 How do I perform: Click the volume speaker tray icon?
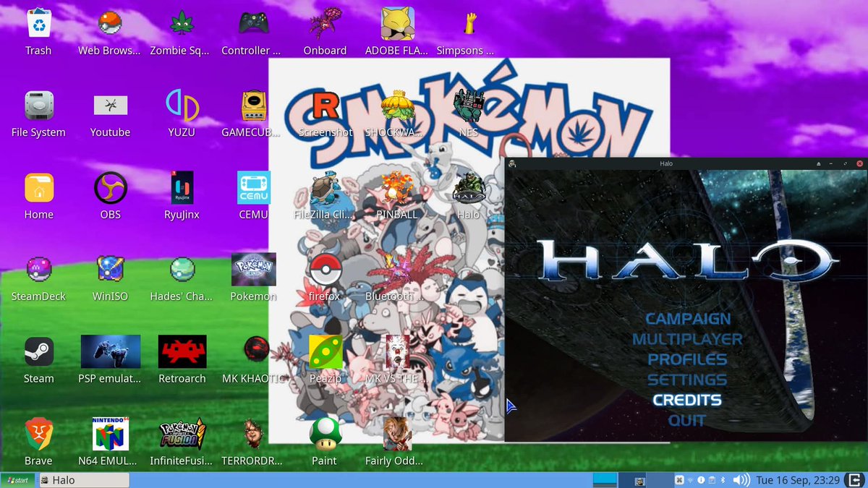741,480
